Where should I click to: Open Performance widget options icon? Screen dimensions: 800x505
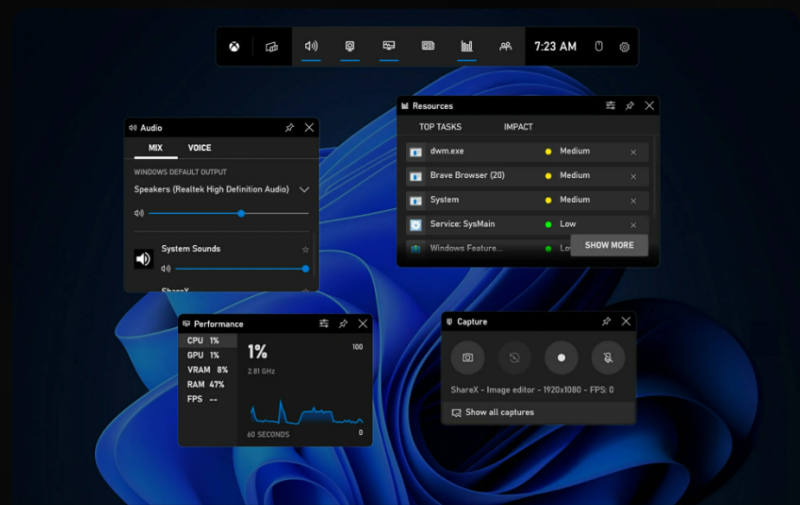tap(324, 323)
